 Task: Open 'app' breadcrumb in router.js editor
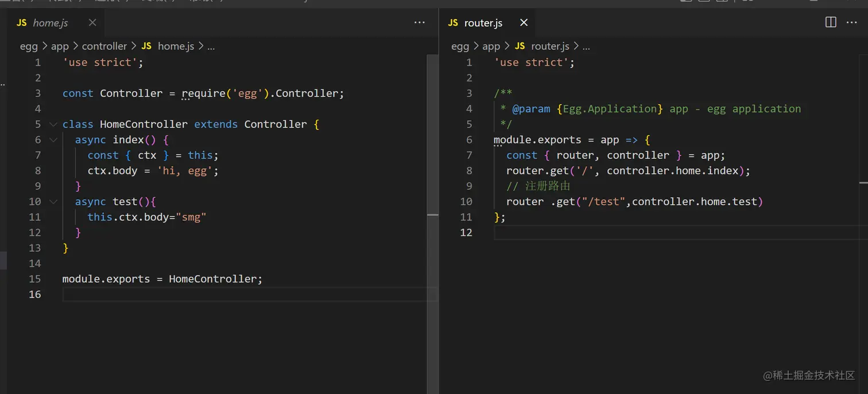click(x=491, y=46)
